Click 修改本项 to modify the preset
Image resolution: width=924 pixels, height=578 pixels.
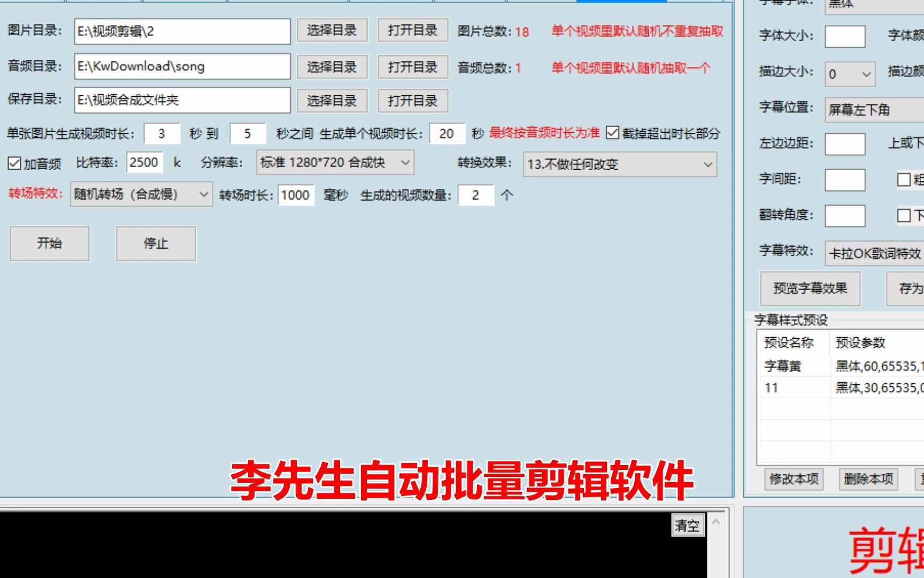click(794, 480)
